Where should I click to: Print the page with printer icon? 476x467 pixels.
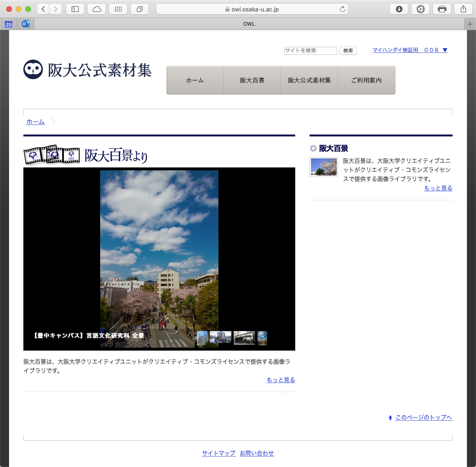pos(442,9)
